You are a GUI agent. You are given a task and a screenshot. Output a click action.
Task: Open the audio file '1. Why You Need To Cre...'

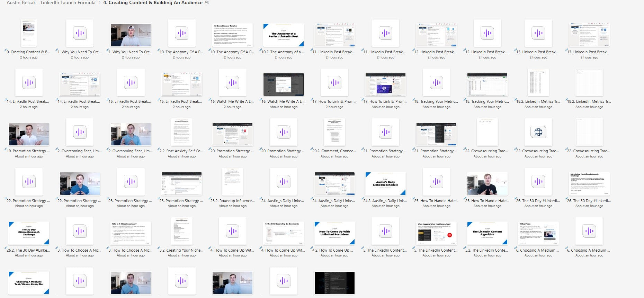(x=80, y=33)
